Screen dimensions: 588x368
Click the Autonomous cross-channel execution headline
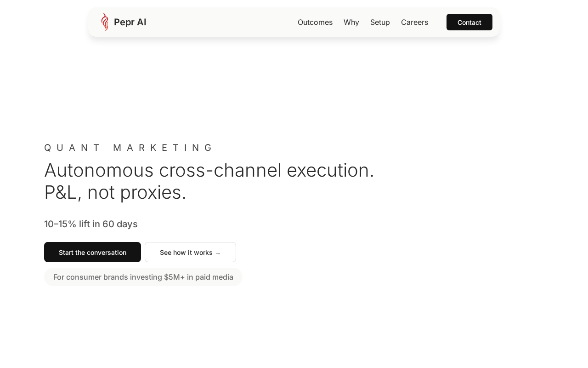pos(209,170)
